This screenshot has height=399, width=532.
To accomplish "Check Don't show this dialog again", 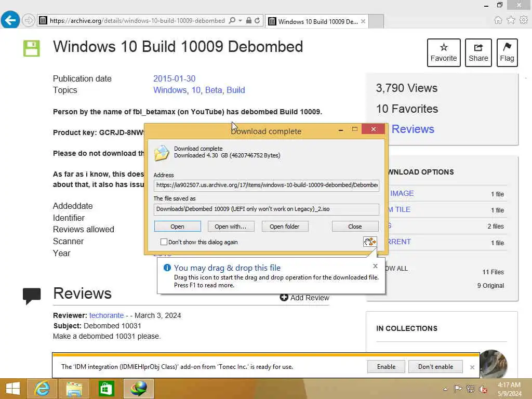I will (x=164, y=242).
